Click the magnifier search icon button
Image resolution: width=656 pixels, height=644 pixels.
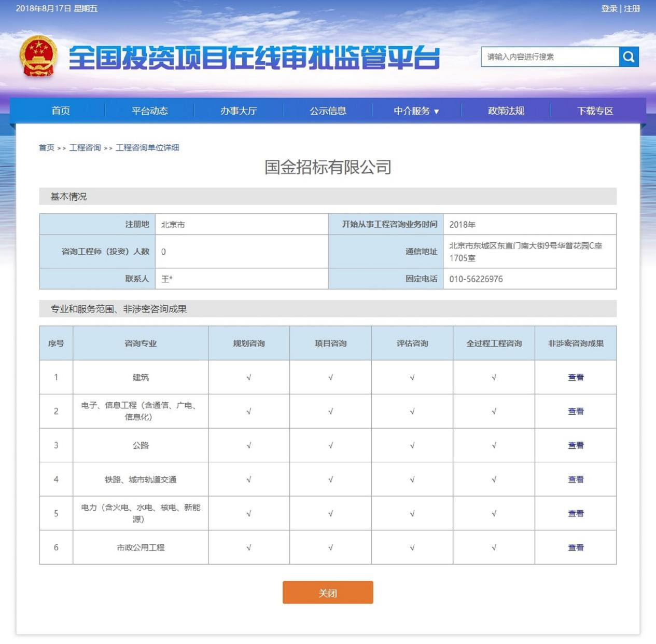(x=629, y=57)
